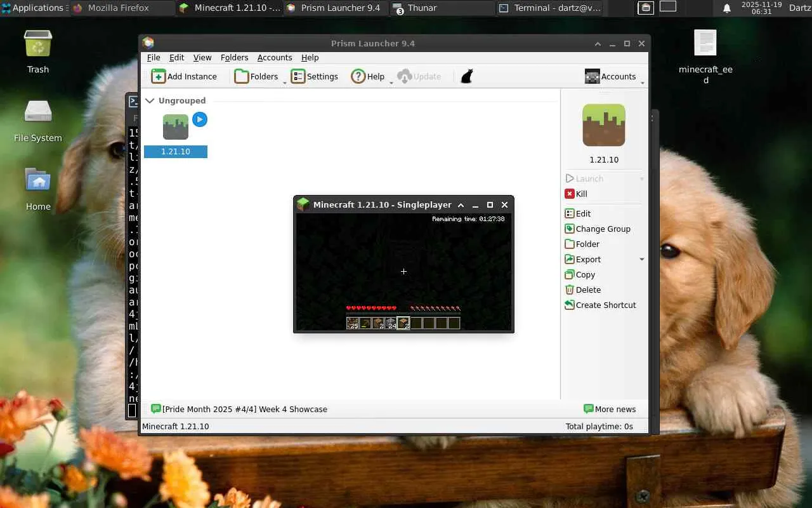This screenshot has width=812, height=508.
Task: Open the Accounts menu
Action: pos(275,57)
